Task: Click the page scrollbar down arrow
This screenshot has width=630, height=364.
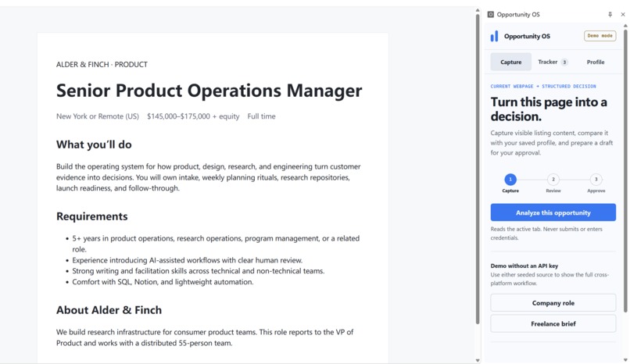Action: click(x=478, y=360)
